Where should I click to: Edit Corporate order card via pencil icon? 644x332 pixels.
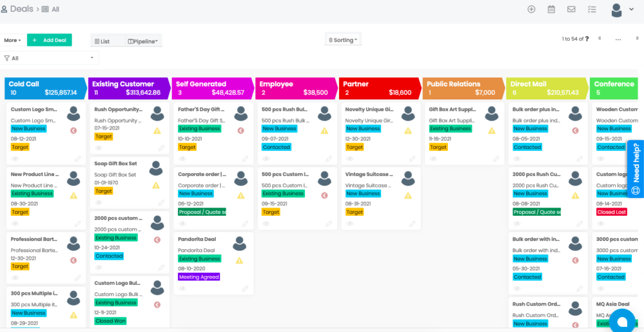pos(245,223)
